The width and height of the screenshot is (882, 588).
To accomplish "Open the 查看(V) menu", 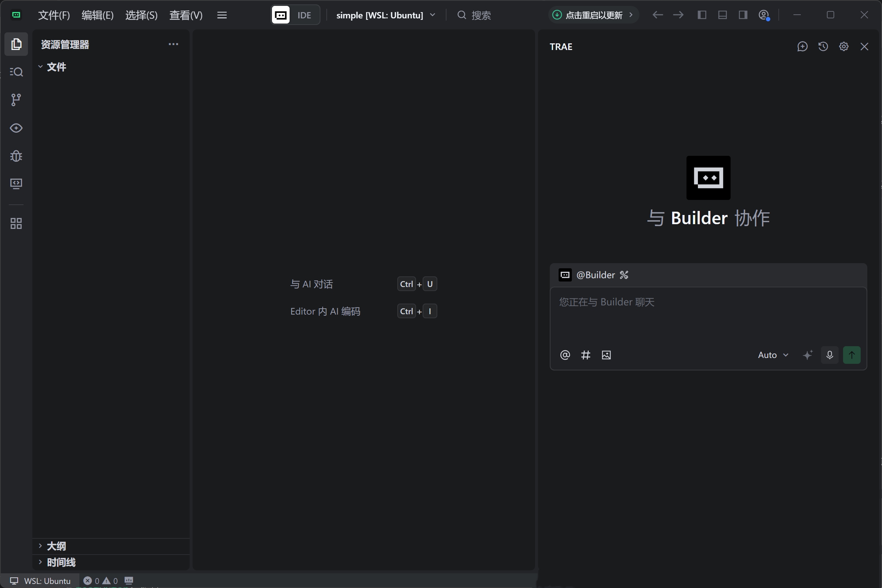I will coord(186,15).
